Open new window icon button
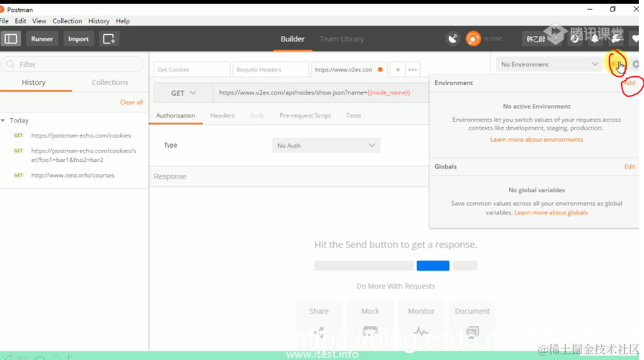Screen dimensions: 644x360 (x=109, y=39)
